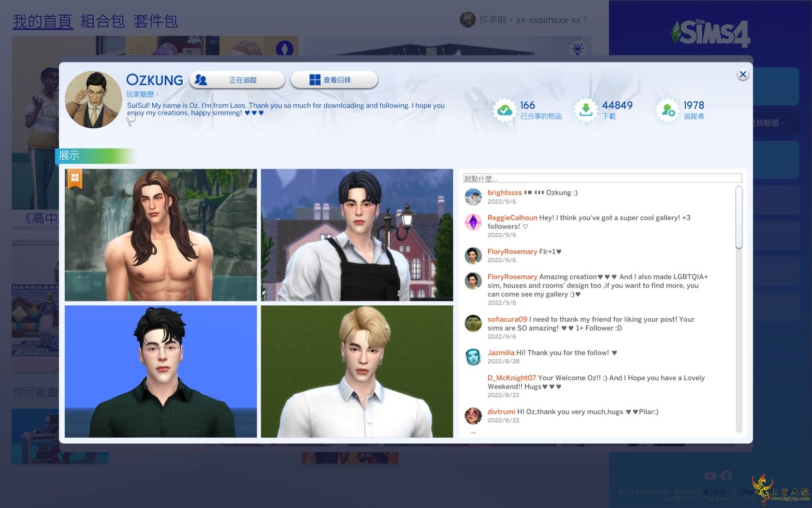The width and height of the screenshot is (812, 508).
Task: Open the sim in black apron thumbnail
Action: click(357, 235)
